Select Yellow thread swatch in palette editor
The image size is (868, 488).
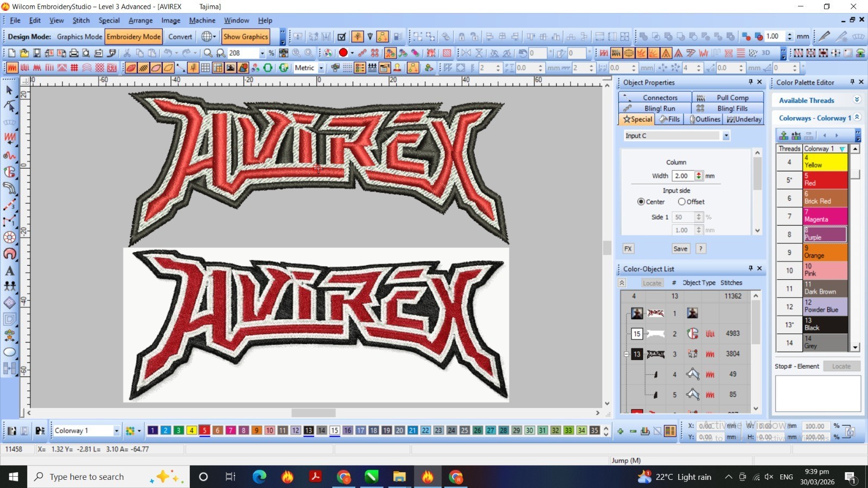tap(825, 162)
